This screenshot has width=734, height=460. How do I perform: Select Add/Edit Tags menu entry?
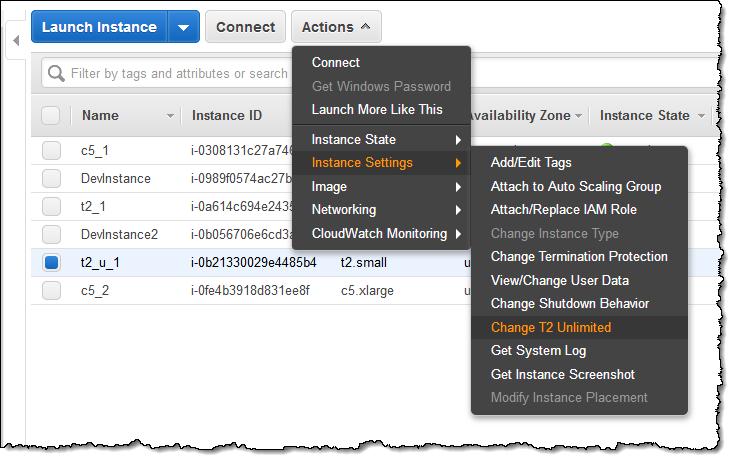pos(531,162)
